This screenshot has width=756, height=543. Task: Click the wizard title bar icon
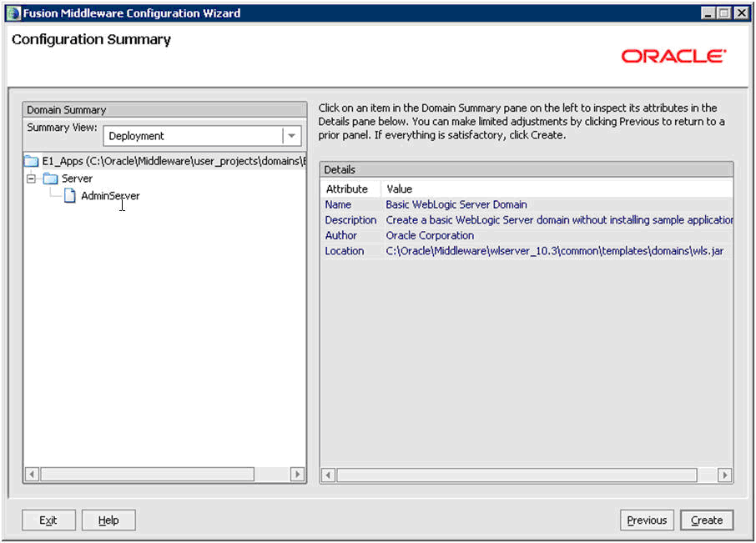click(x=13, y=13)
